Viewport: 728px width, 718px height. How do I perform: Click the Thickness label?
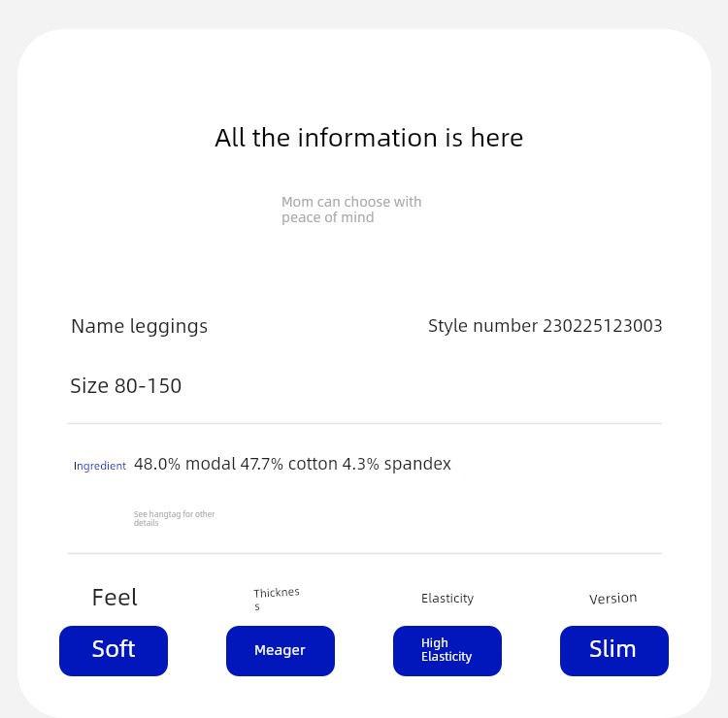click(277, 599)
